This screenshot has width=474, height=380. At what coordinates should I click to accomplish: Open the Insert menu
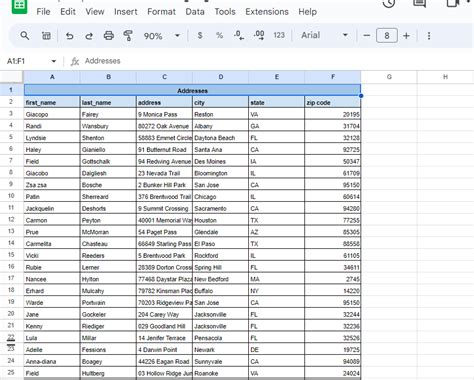click(126, 12)
